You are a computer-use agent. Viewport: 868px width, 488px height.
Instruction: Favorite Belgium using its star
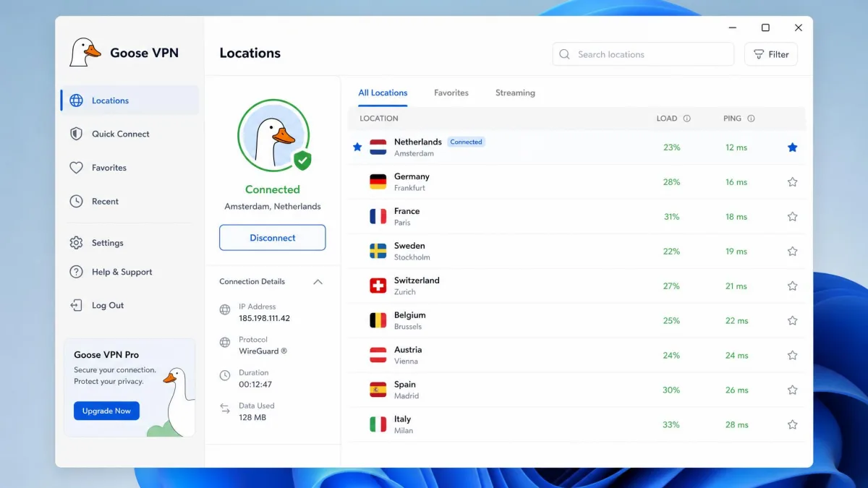pyautogui.click(x=792, y=321)
